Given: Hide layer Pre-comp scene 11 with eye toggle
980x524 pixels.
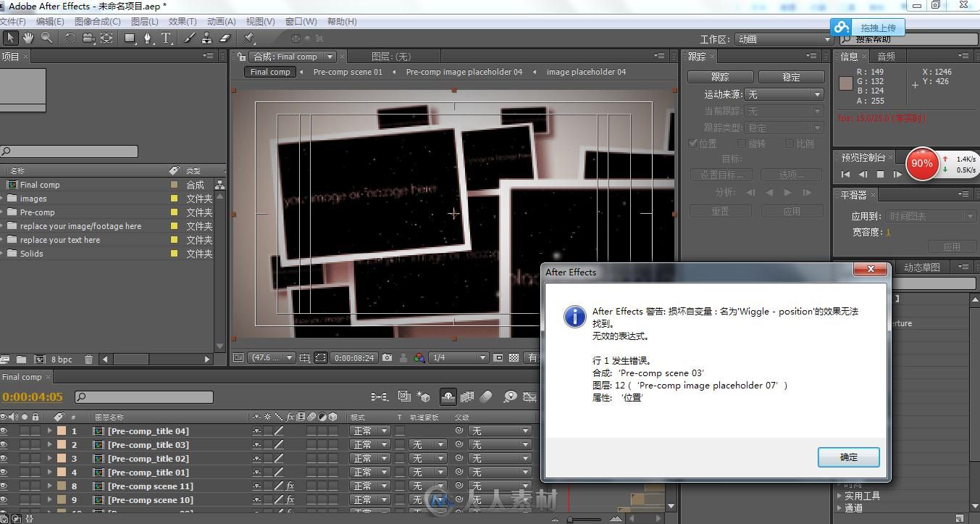Looking at the screenshot, I should (4, 486).
